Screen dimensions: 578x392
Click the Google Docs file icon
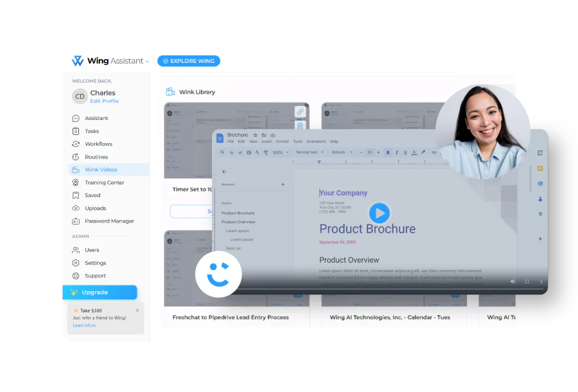pos(220,138)
